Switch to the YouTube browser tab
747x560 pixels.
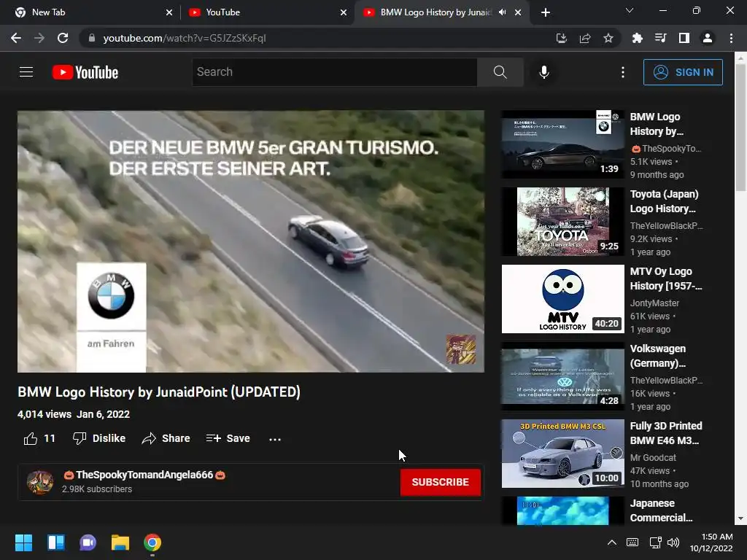267,12
